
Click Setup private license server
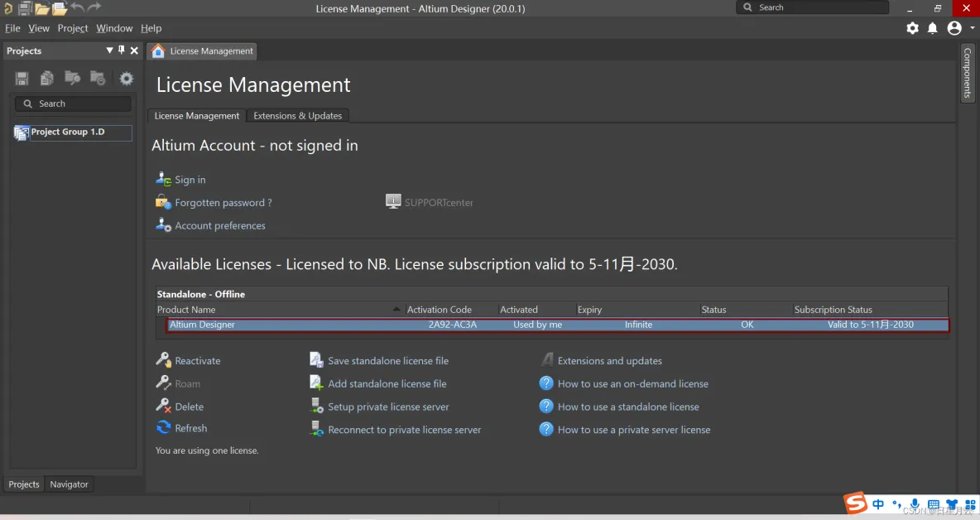coord(388,407)
